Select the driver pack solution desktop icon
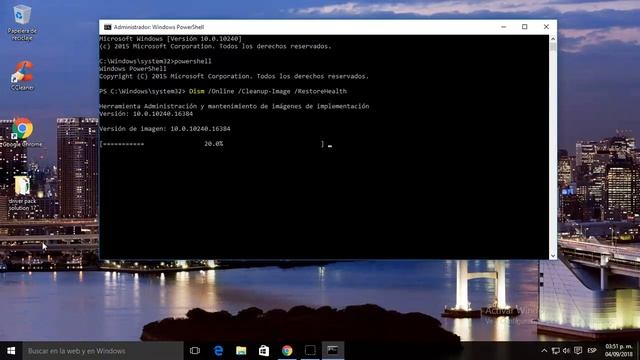This screenshot has width=640, height=360. click(x=22, y=193)
